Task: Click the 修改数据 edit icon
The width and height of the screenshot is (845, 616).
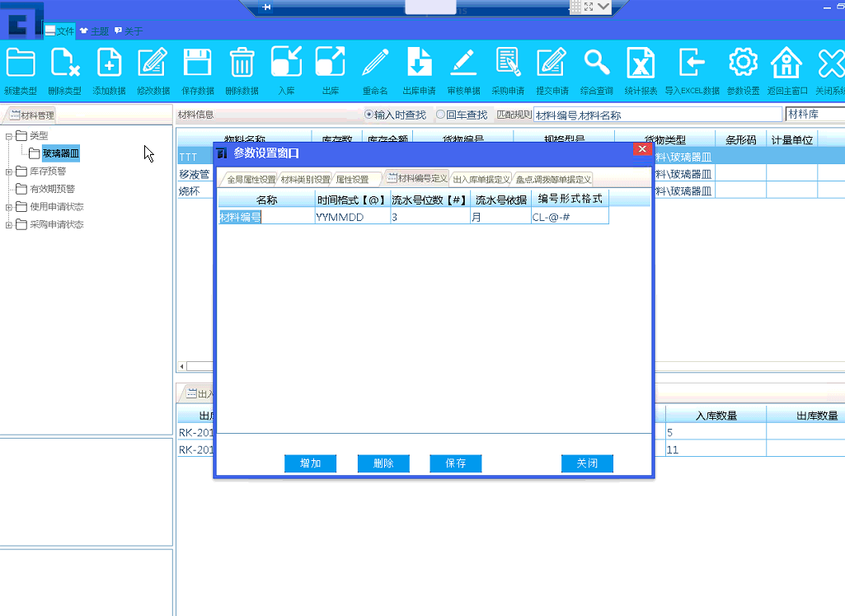Action: tap(153, 63)
